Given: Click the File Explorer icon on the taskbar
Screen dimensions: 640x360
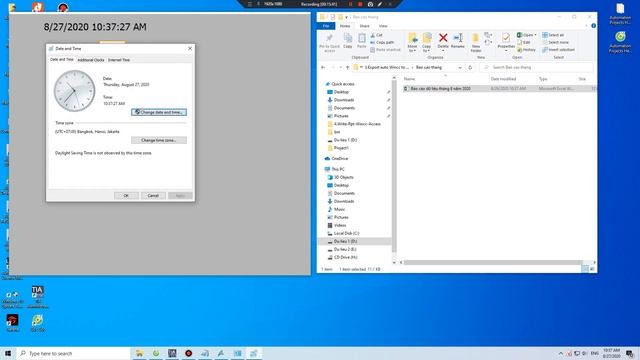Looking at the screenshot, I should (x=140, y=353).
